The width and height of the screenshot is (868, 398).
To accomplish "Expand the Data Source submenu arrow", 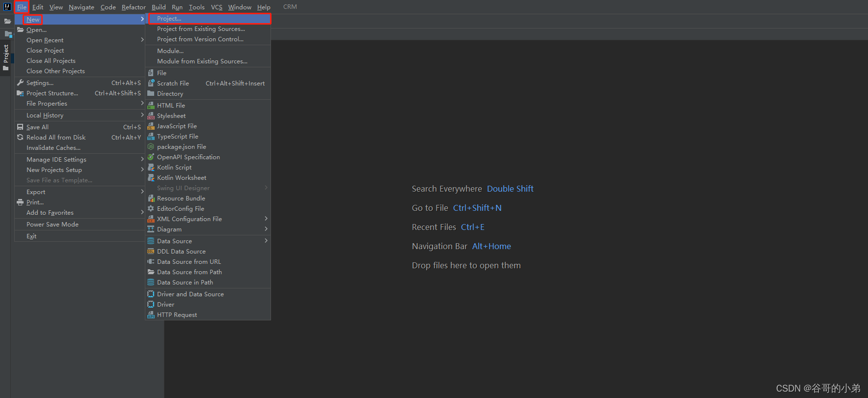I will tap(266, 241).
